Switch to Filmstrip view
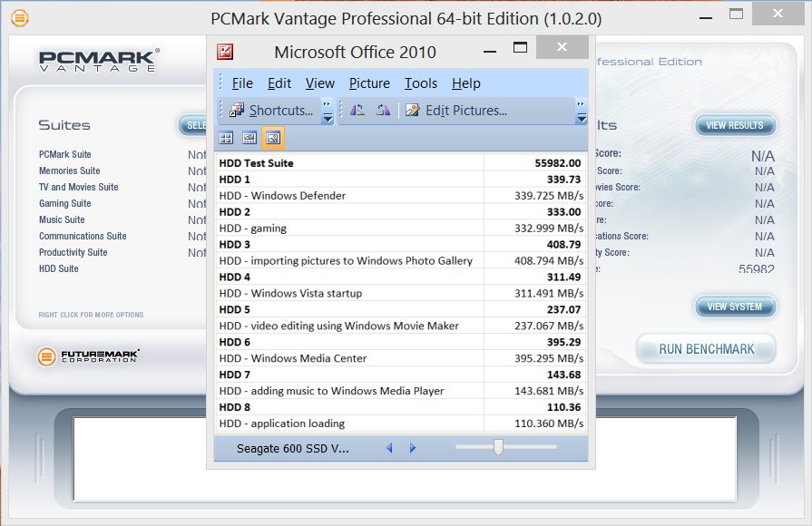The image size is (812, 526). (x=249, y=138)
